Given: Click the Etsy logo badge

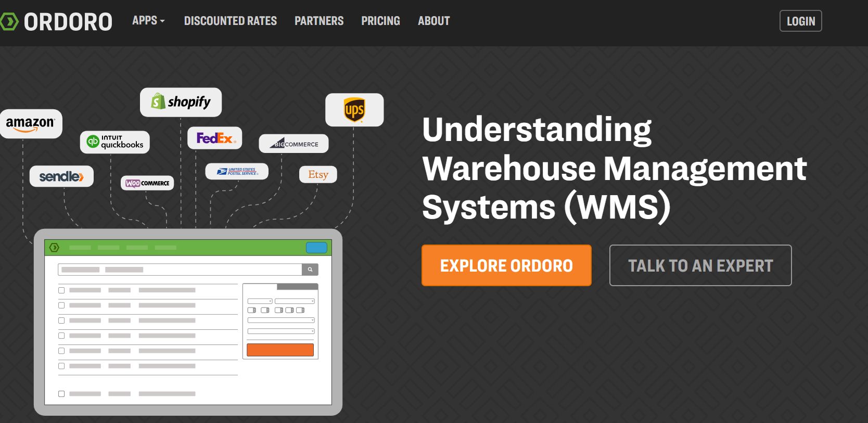Looking at the screenshot, I should click(x=318, y=174).
